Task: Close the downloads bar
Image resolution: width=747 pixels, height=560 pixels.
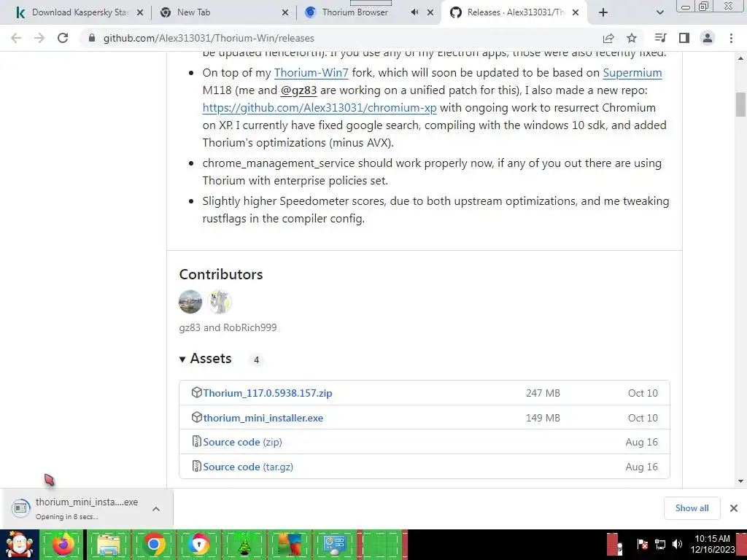Action: [734, 508]
